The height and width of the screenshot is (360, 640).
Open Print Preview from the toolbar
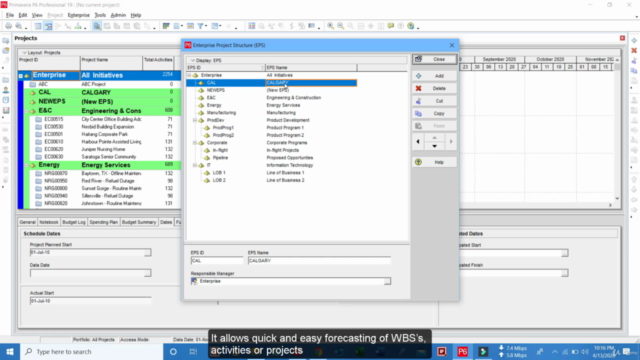pos(18,26)
